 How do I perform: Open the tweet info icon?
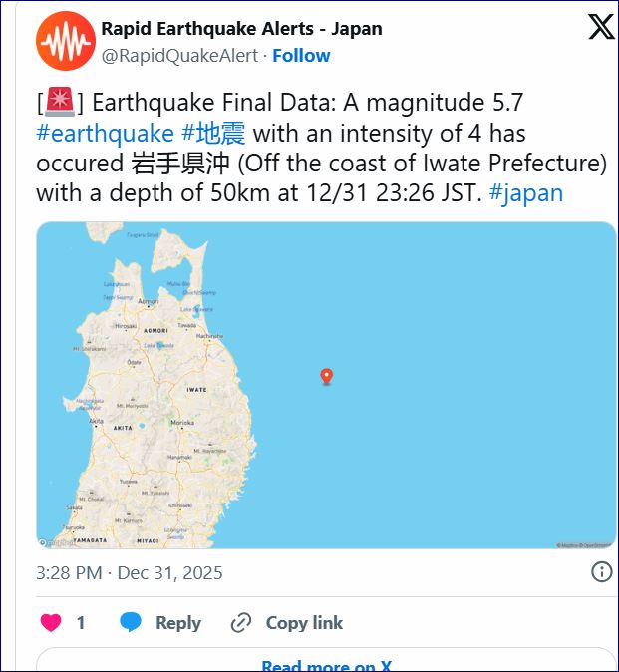pos(601,572)
